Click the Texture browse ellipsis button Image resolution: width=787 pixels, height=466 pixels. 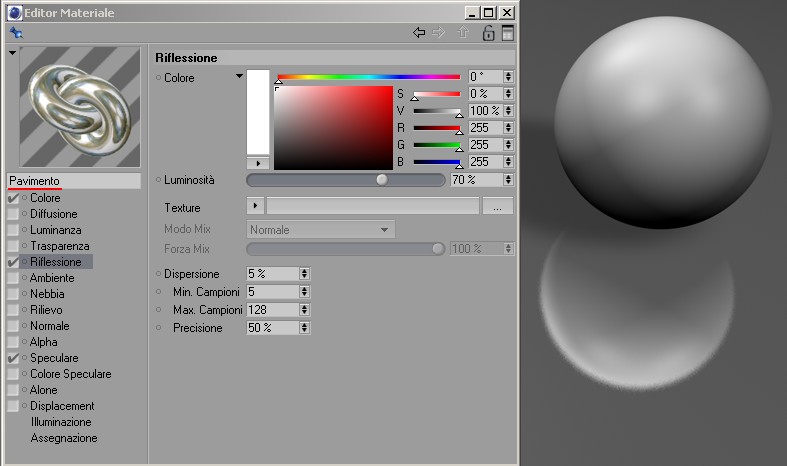[x=497, y=206]
